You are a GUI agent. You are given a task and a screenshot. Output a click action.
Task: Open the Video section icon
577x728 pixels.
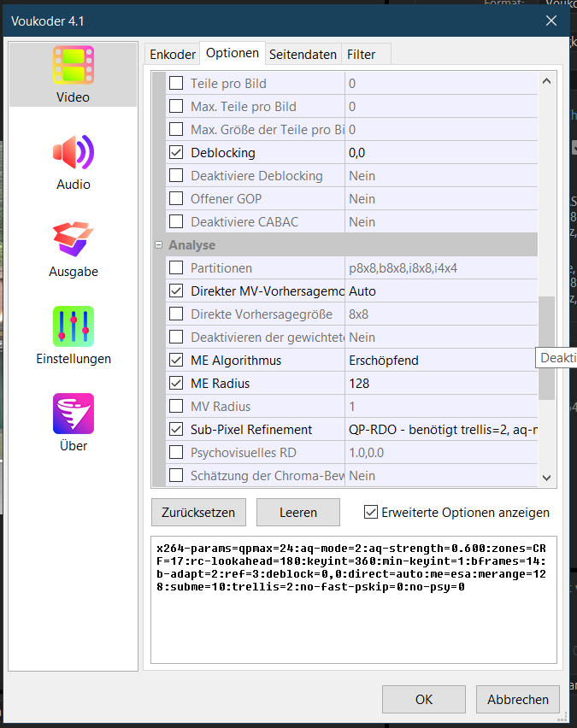coord(73,67)
